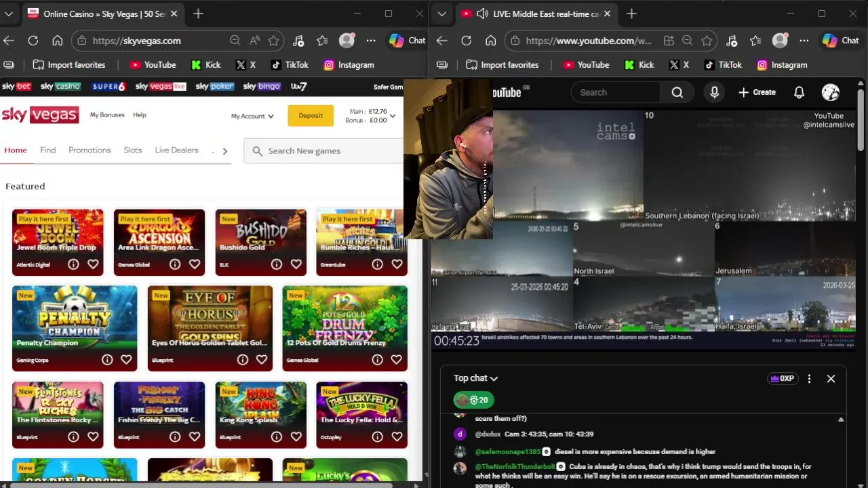This screenshot has width=868, height=488.
Task: Click the YouTube search magnifier button
Action: coord(677,92)
